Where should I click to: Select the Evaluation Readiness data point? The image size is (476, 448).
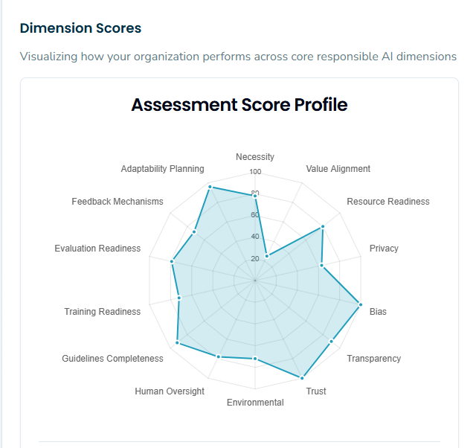click(172, 261)
